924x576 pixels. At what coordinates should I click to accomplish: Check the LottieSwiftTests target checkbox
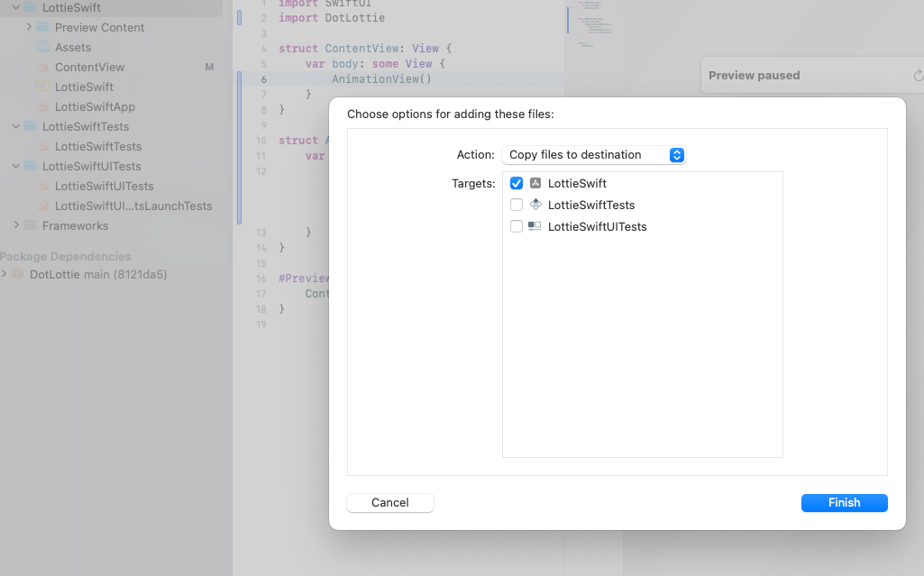[x=517, y=205]
